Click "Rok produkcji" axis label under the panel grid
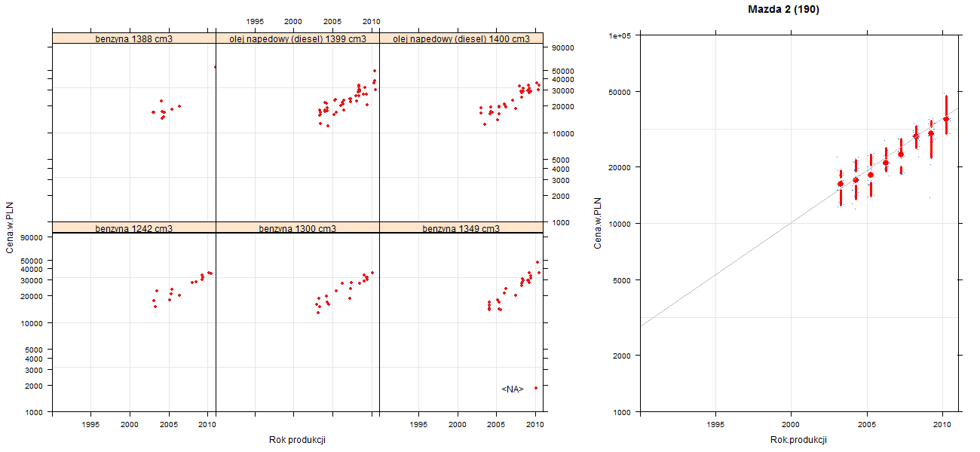 pyautogui.click(x=297, y=440)
